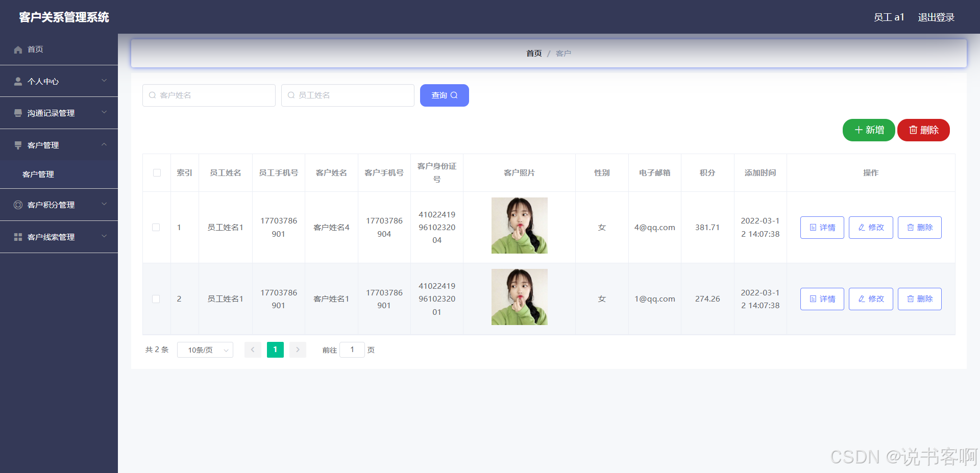
Task: Click the 积分 column header
Action: pyautogui.click(x=707, y=173)
